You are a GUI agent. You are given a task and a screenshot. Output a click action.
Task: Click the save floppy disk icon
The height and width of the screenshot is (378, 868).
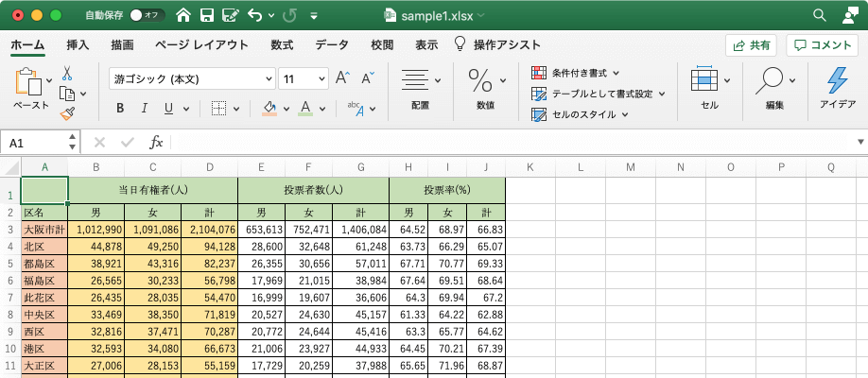pos(206,15)
